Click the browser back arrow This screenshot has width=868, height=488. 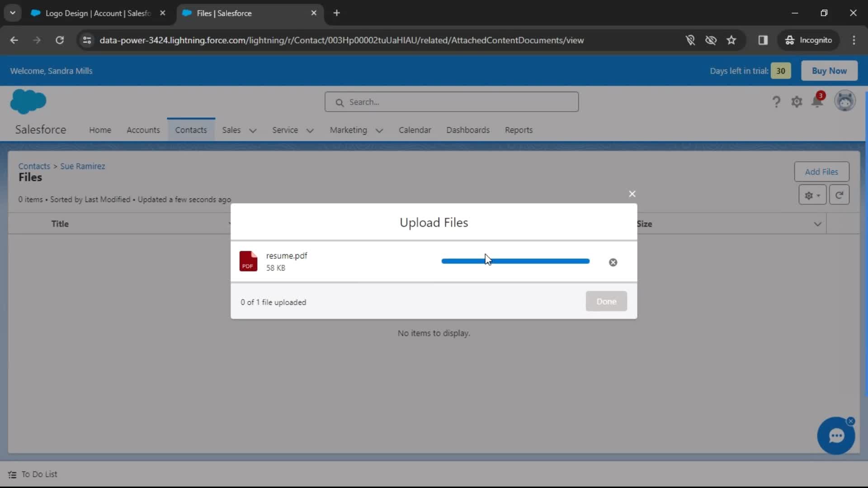14,40
